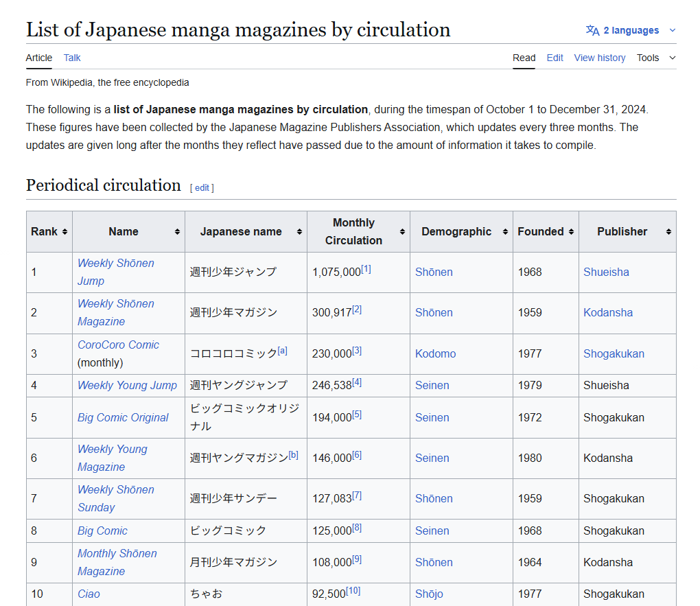
Task: Open Weekly Young Magazine link
Action: (113, 458)
